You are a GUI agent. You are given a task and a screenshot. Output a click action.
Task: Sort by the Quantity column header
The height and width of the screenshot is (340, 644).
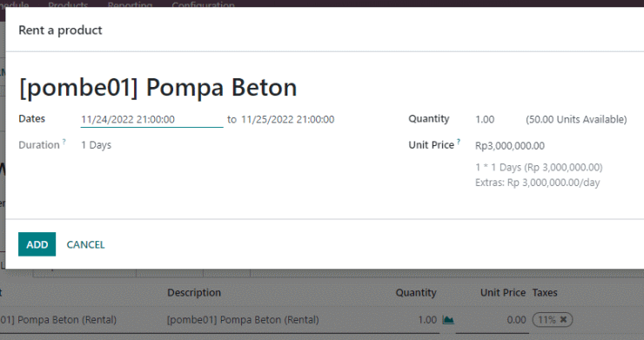[416, 292]
